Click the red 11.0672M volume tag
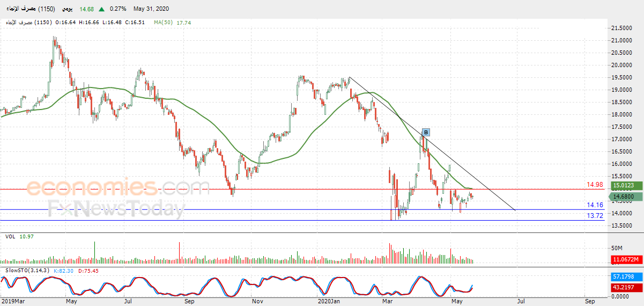The image size is (644, 306). tap(625, 260)
